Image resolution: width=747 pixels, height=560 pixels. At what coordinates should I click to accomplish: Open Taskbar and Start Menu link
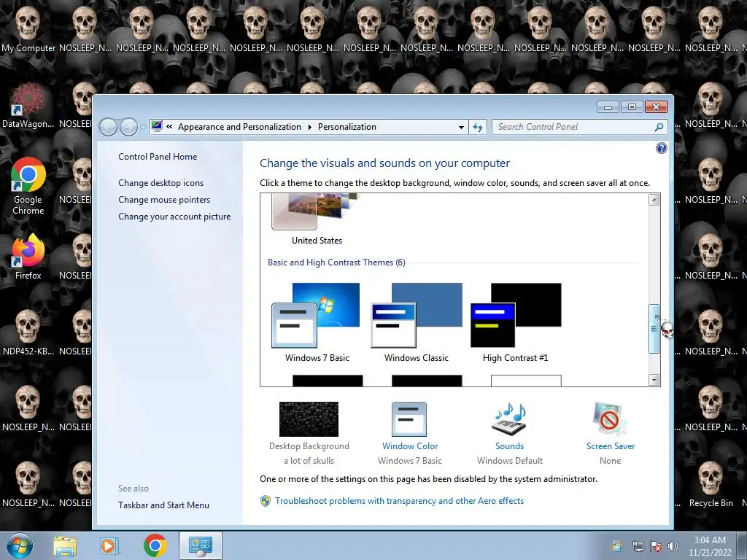point(163,505)
